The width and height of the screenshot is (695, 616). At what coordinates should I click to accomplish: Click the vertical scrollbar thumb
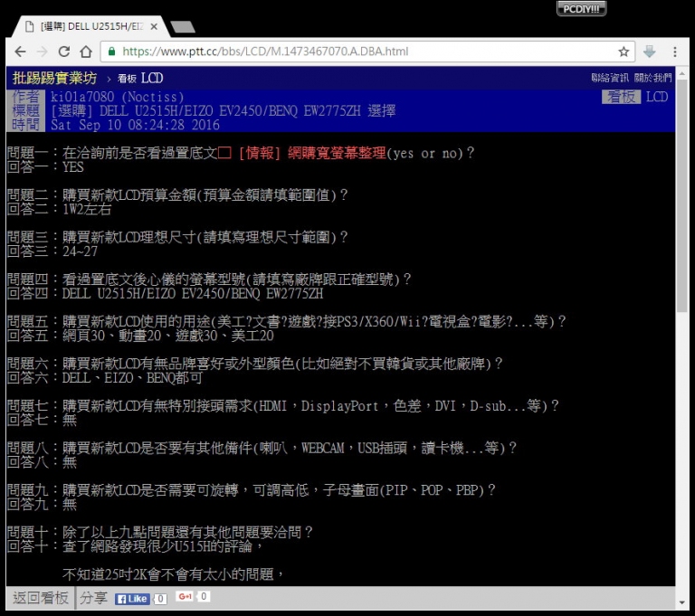tap(682, 195)
